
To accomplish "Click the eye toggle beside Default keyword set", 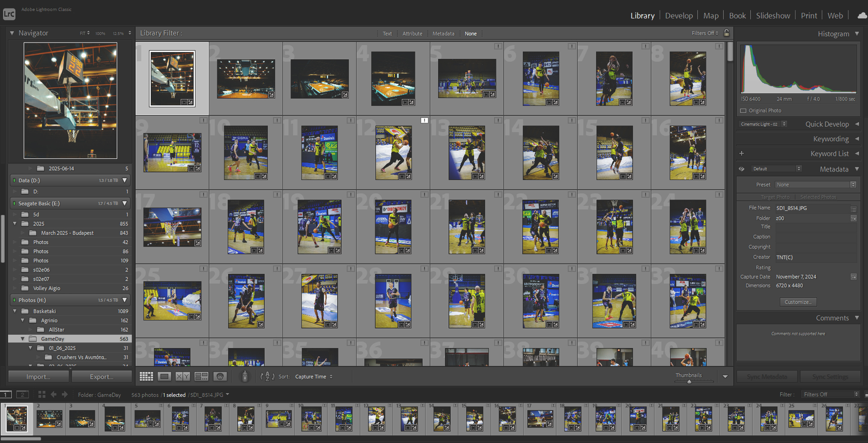I will [x=741, y=168].
